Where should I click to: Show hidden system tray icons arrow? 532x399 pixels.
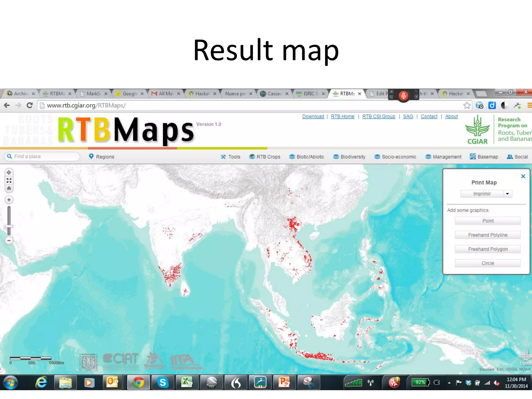tap(449, 383)
